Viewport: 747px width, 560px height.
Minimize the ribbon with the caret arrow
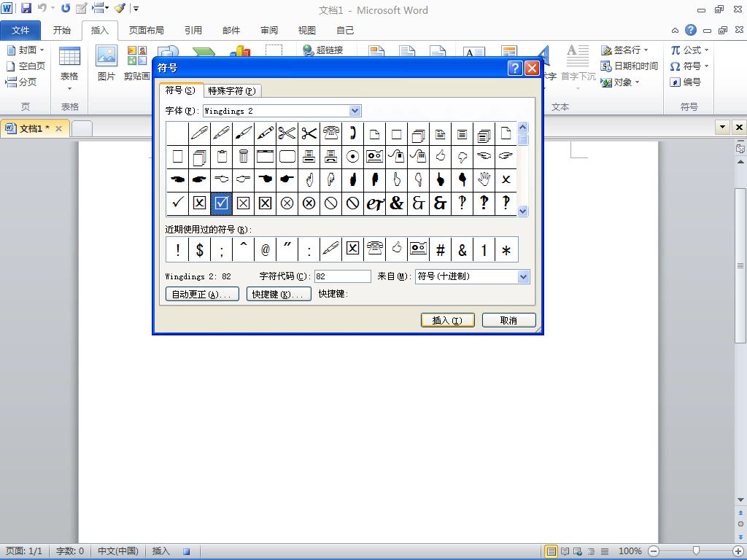675,31
